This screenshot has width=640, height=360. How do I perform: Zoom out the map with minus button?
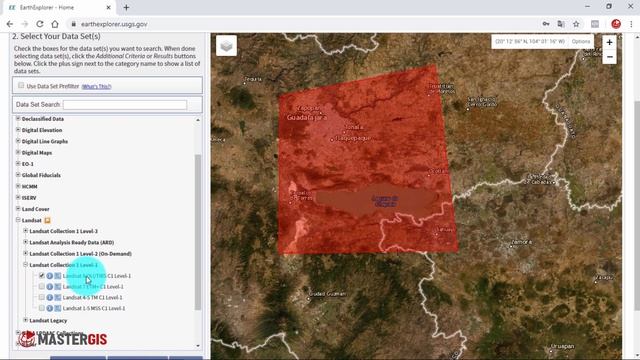(609, 57)
